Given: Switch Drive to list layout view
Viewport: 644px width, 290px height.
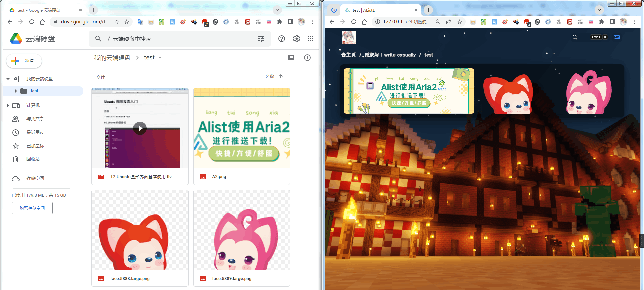Looking at the screenshot, I should coord(291,58).
